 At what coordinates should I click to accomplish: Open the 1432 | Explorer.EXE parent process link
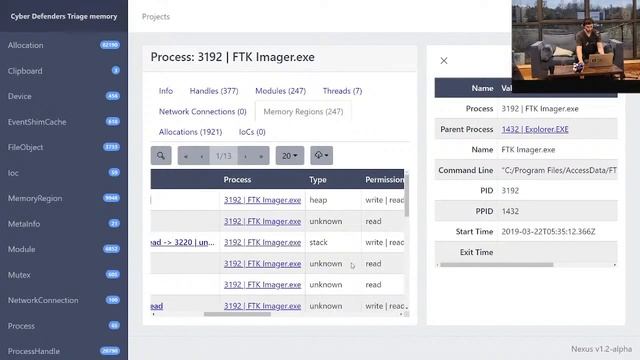tap(535, 129)
